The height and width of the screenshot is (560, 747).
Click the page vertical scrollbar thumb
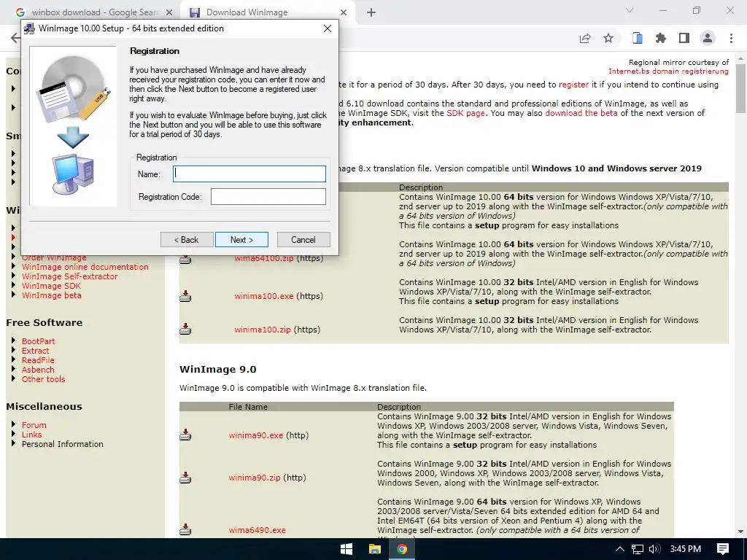[x=741, y=90]
